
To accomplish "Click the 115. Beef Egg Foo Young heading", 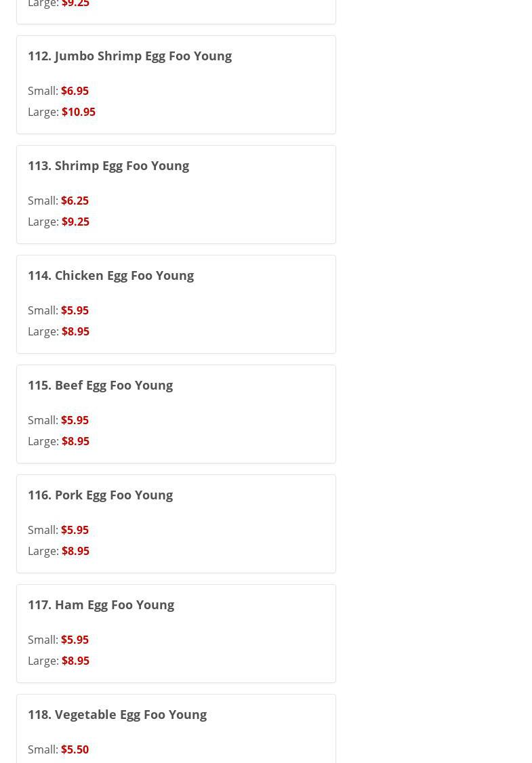I will coord(100,385).
